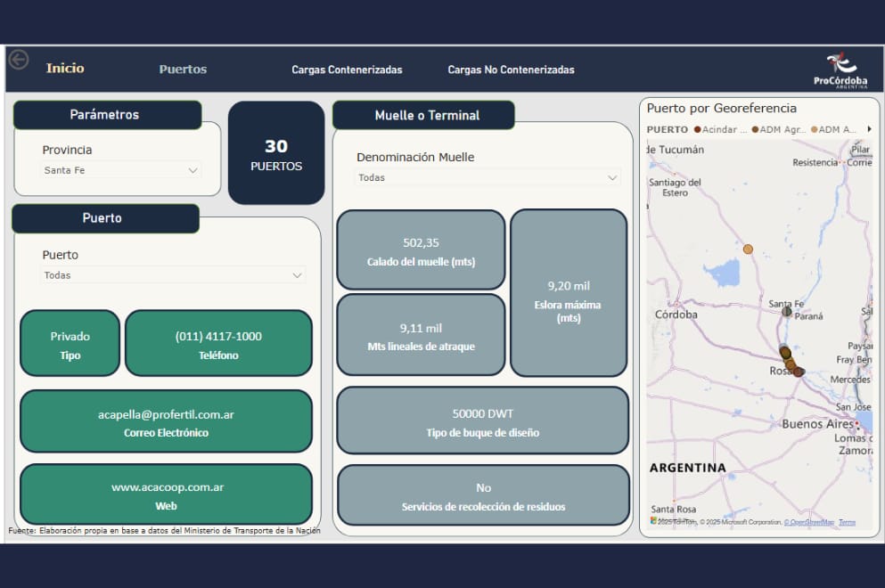Select the 30 Puertos card
885x588 pixels.
tap(276, 153)
